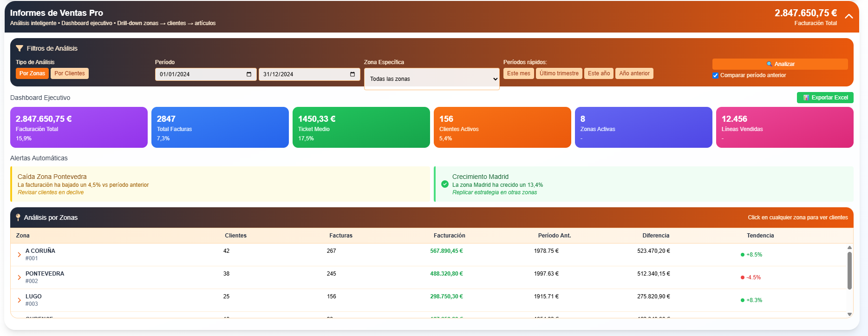The width and height of the screenshot is (868, 336).
Task: Open the start date calendar picker icon
Action: click(249, 74)
